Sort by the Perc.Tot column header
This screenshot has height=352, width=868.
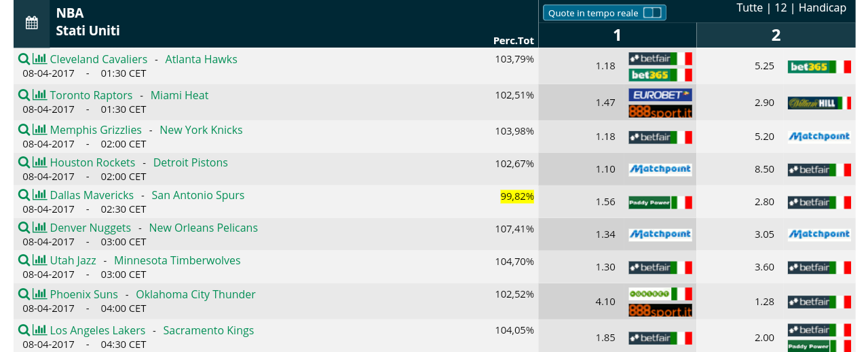pos(514,41)
